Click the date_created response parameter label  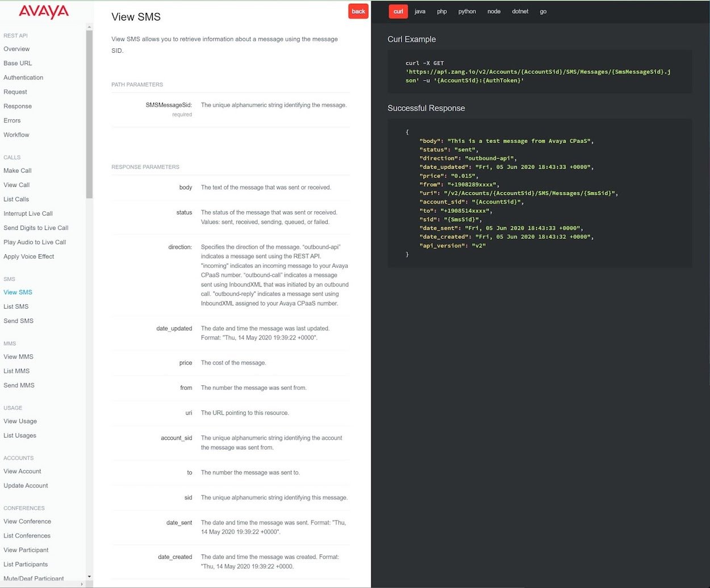175,557
